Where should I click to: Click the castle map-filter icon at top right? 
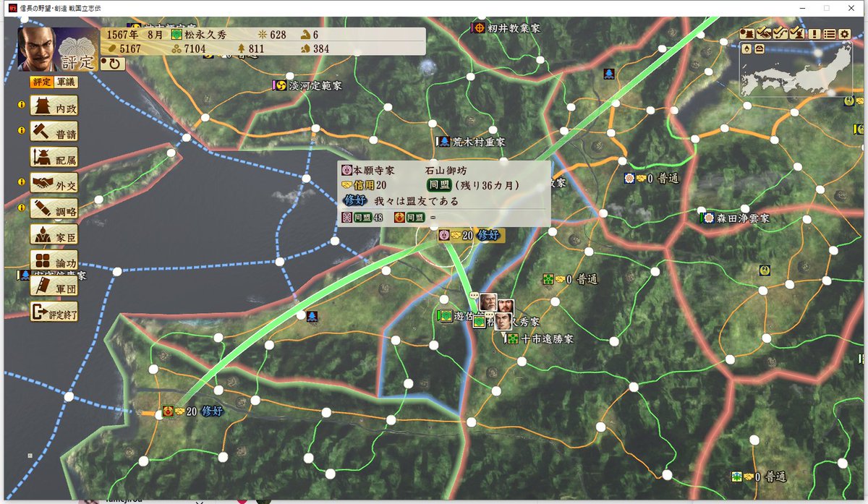coord(747,33)
